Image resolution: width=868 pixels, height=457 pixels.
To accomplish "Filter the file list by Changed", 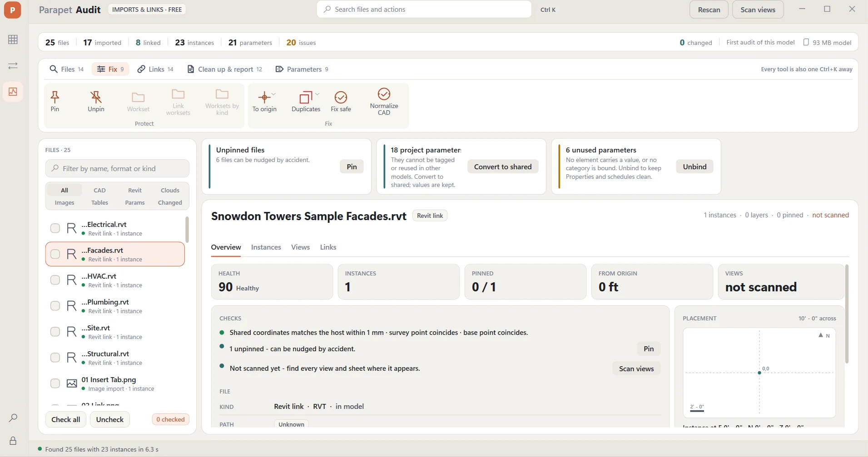I will [x=170, y=202].
